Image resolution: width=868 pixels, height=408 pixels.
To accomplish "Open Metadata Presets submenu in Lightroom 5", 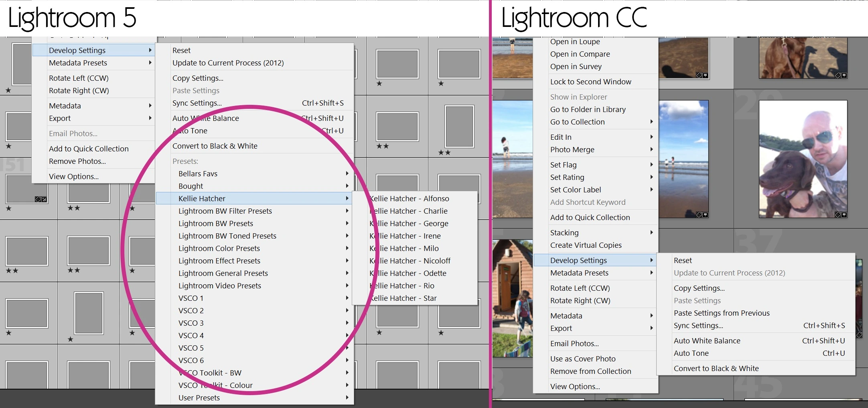I will [93, 63].
